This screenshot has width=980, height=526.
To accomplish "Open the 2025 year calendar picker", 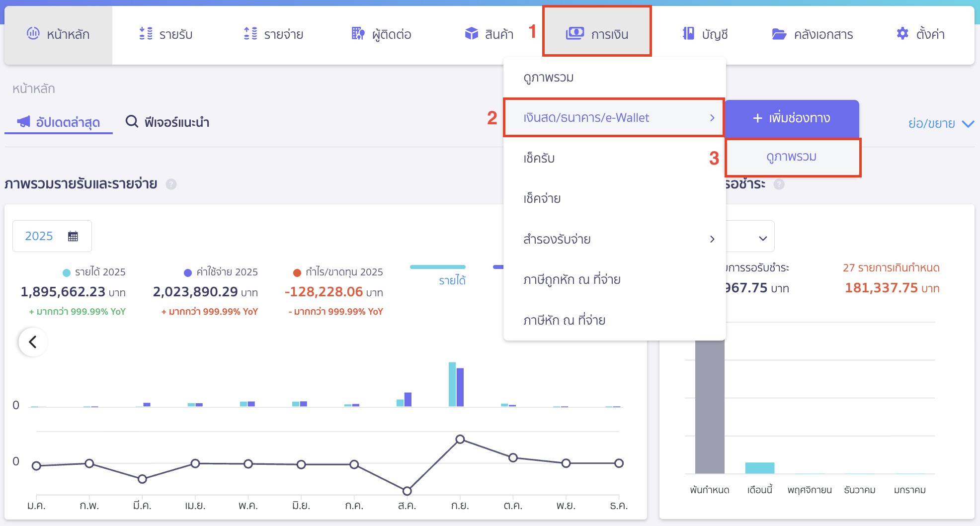I will click(x=73, y=236).
